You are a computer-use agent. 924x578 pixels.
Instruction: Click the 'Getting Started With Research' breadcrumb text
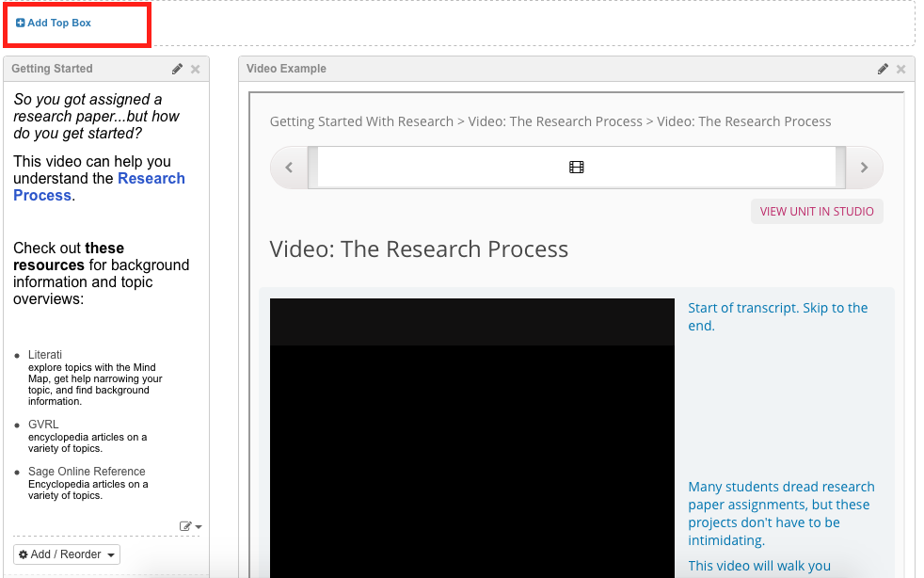pyautogui.click(x=361, y=121)
